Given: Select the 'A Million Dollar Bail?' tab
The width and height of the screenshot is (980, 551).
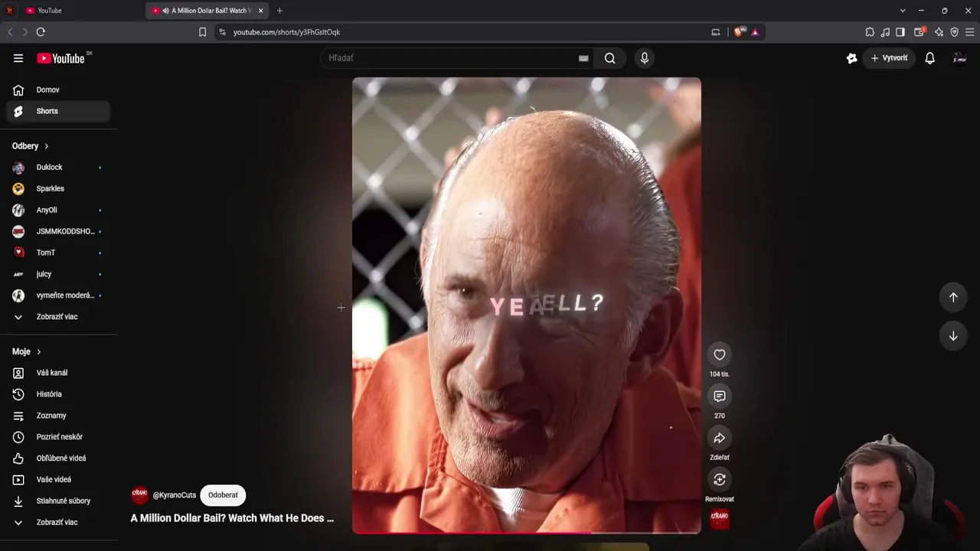Looking at the screenshot, I should pos(208,11).
